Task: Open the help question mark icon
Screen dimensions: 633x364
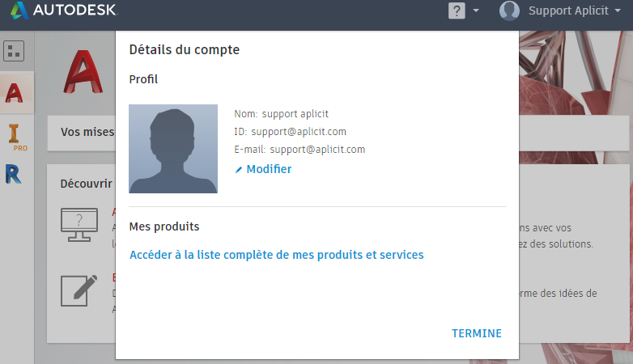Action: click(457, 11)
